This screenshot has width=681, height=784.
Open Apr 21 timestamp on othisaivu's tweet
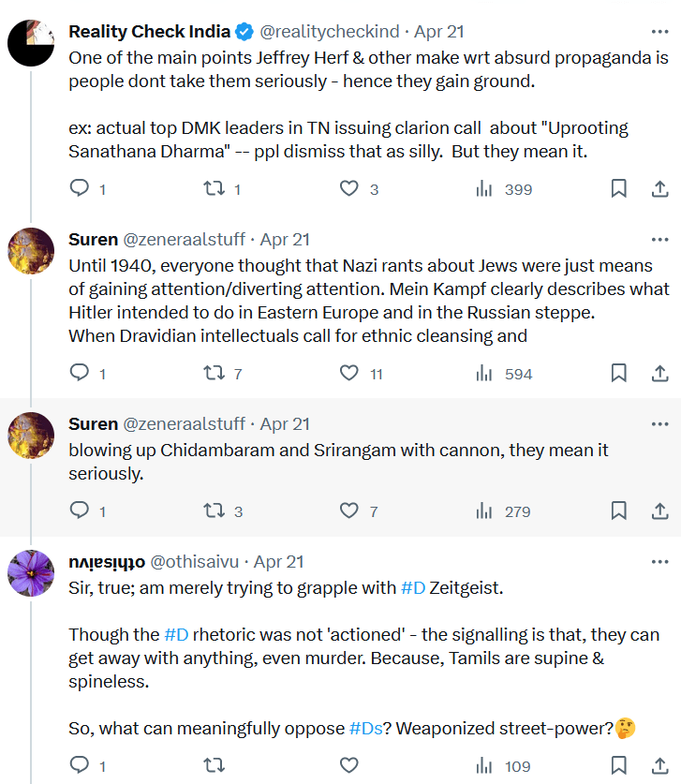click(x=279, y=561)
